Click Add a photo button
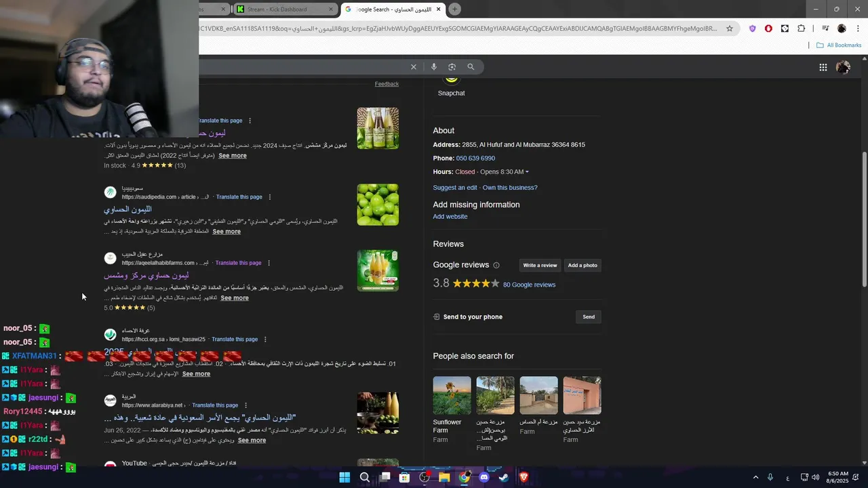 point(583,266)
